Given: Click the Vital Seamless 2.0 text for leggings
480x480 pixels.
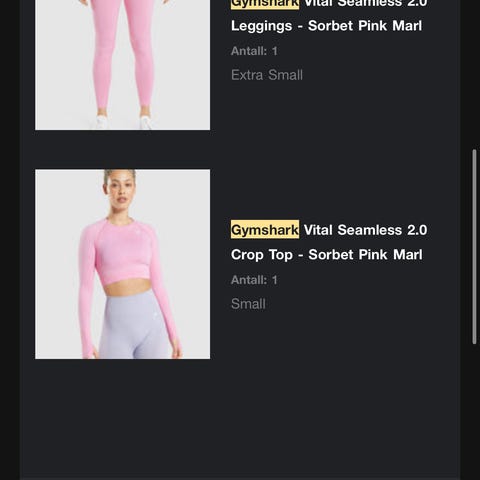Looking at the screenshot, I should (x=366, y=4).
